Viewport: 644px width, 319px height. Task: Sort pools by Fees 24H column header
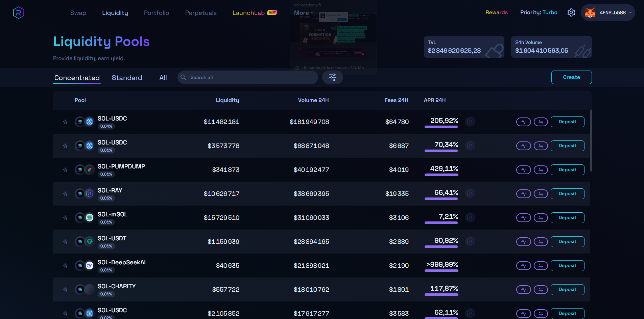[x=396, y=100]
